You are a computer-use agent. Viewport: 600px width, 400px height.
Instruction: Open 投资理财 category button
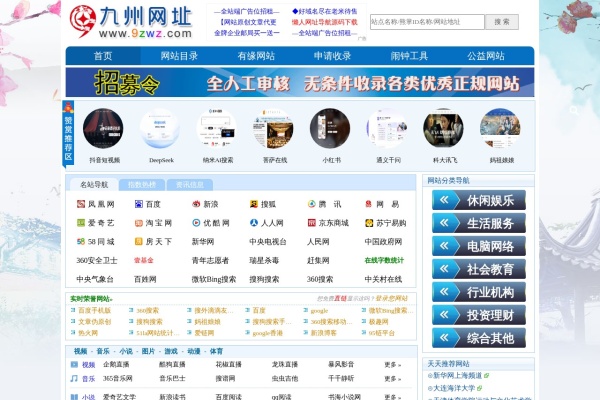479,315
